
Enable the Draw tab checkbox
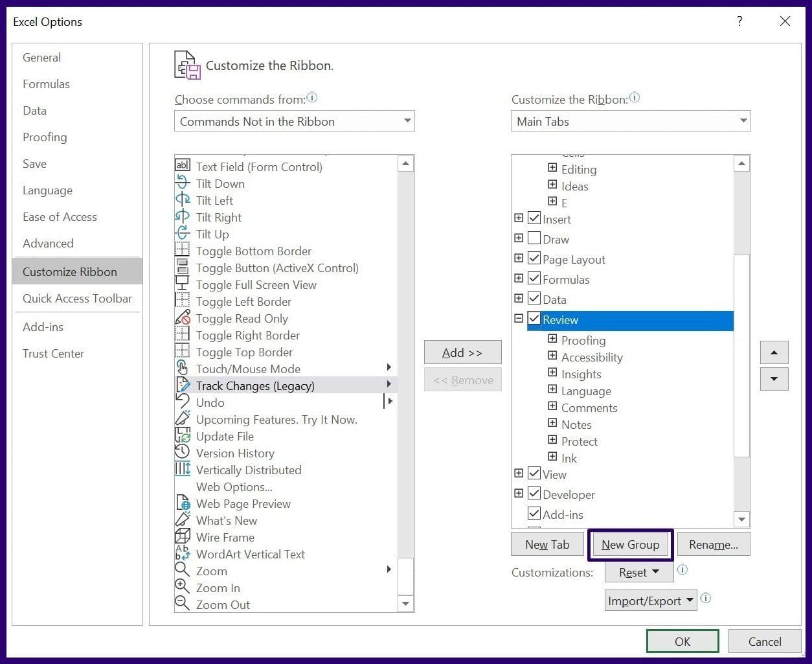534,238
